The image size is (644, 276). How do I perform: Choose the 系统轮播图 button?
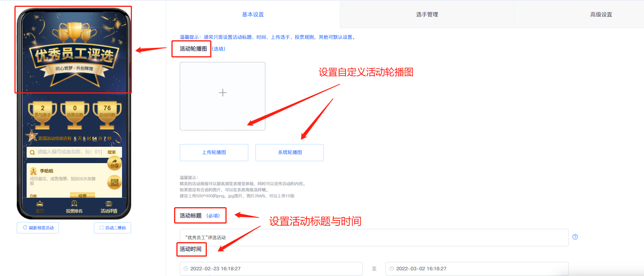(x=290, y=152)
